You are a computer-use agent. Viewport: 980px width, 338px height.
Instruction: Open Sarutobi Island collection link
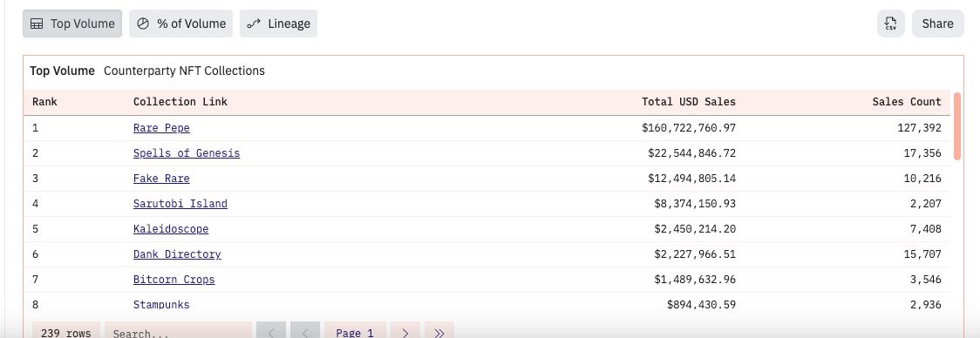point(180,204)
